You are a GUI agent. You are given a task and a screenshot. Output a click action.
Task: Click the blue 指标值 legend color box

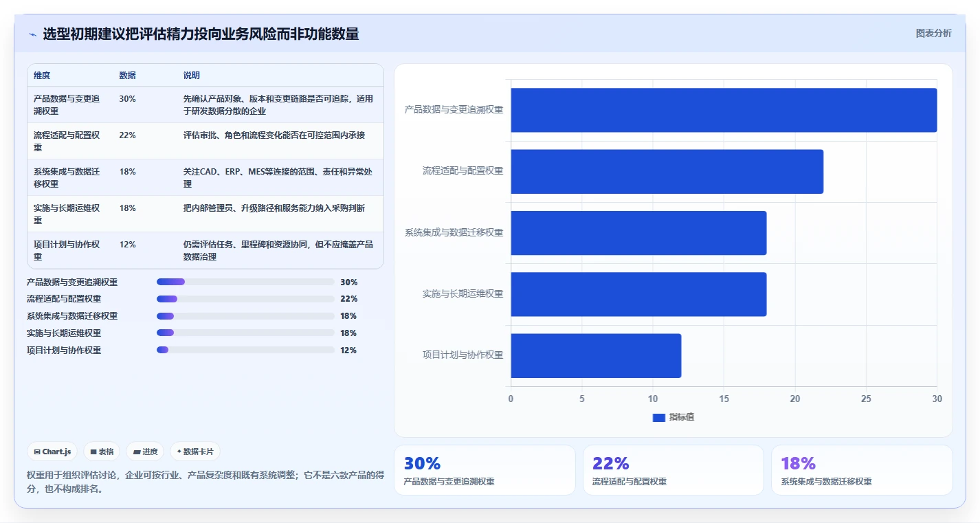coord(658,418)
